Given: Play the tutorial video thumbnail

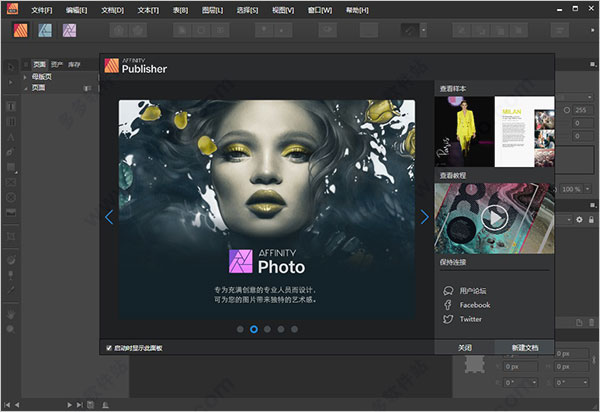Looking at the screenshot, I should coord(494,218).
